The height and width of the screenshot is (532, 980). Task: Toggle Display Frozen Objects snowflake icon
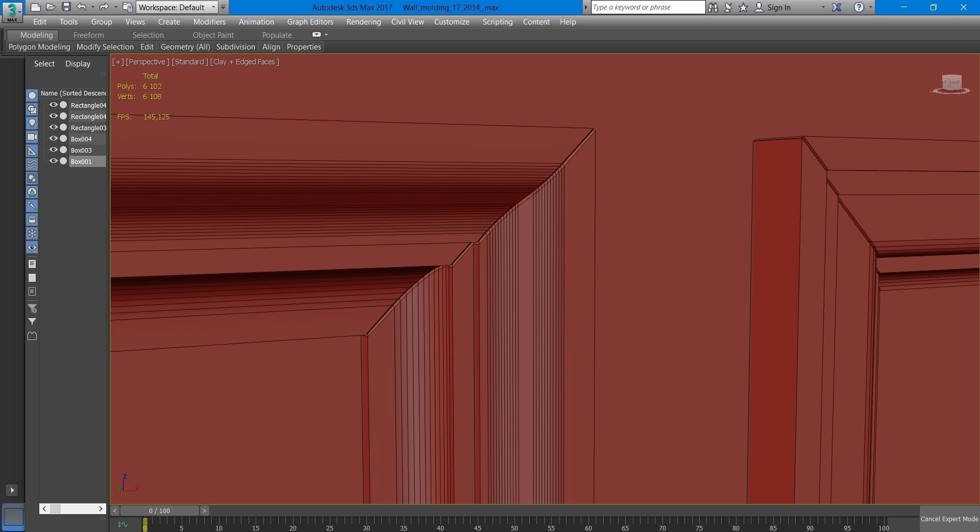coord(32,233)
